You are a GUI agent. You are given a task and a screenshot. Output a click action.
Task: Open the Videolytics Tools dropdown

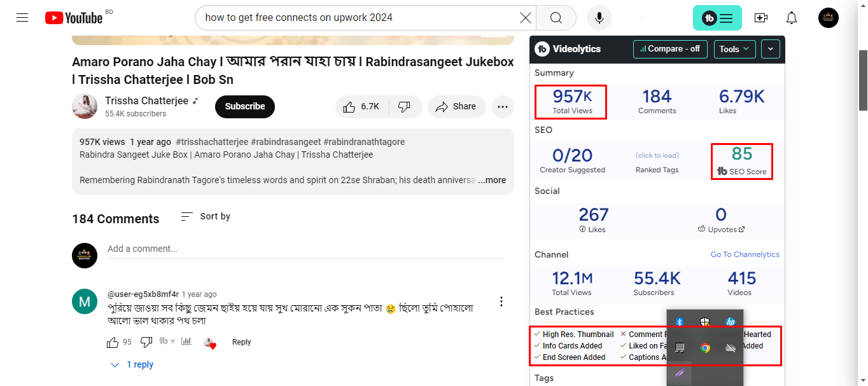tap(735, 49)
